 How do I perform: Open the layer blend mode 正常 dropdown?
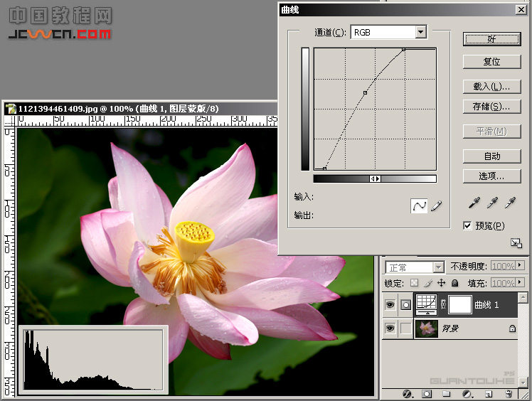438,267
